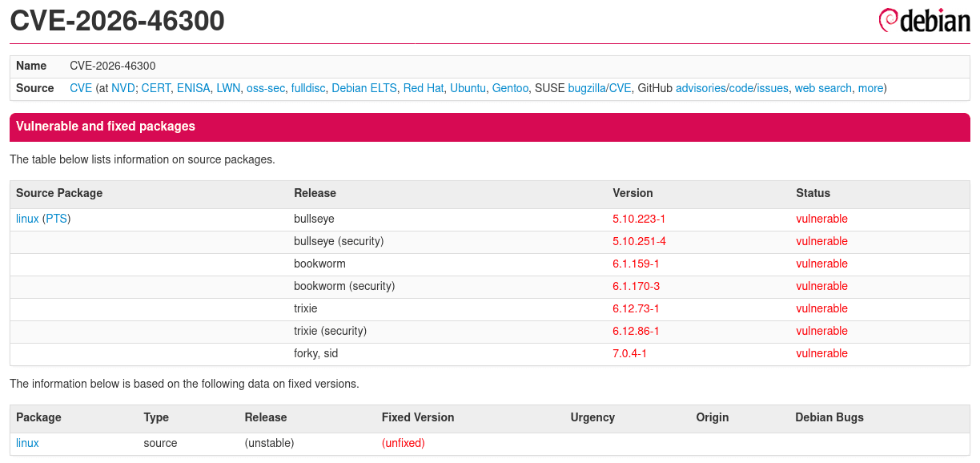Open GitHub advisories link
Viewport: 980px width, 463px height.
pos(701,88)
